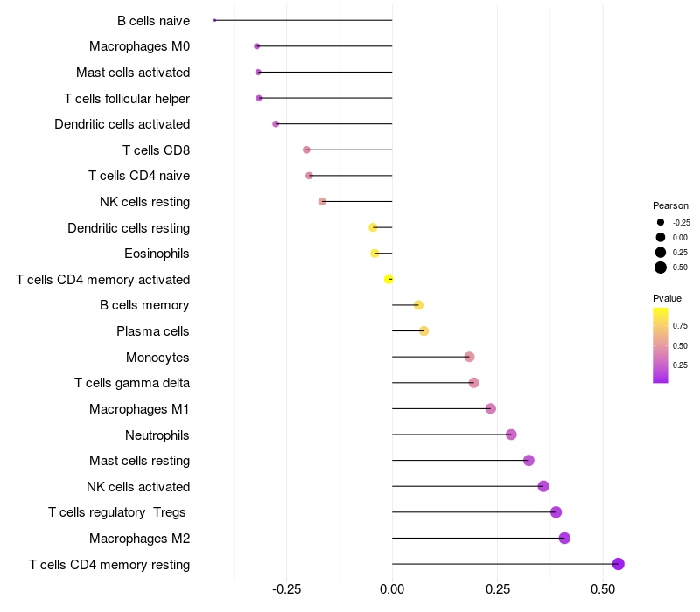Click the Macrophages M0 purple dot
The width and height of the screenshot is (700, 612).
(256, 45)
